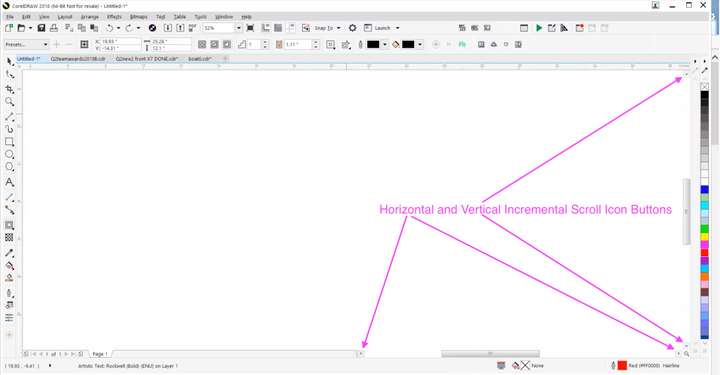
Task: Click the Open file icon
Action: pyautogui.click(x=21, y=28)
